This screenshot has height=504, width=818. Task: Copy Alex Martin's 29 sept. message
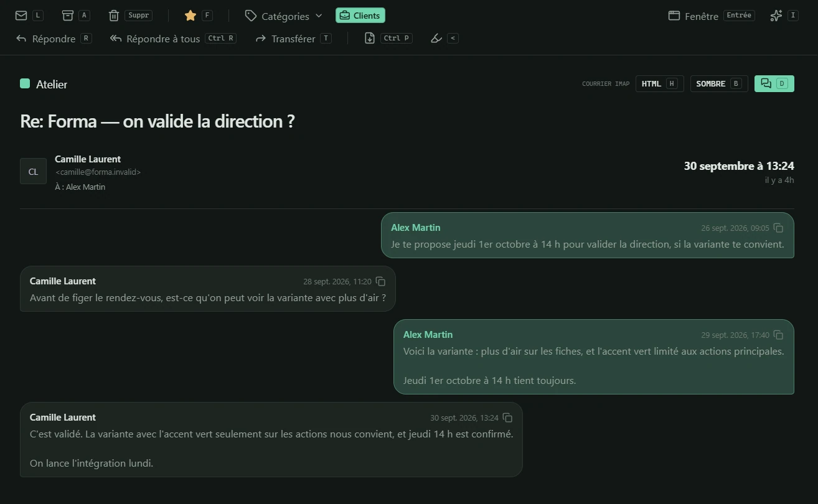coord(778,335)
